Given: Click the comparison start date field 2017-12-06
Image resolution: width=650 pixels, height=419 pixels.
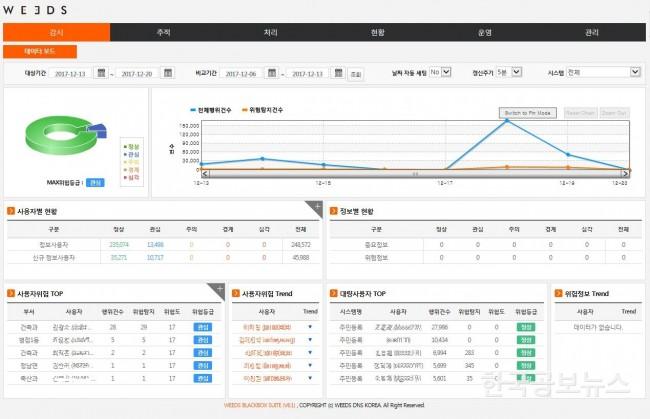Looking at the screenshot, I should coord(241,74).
